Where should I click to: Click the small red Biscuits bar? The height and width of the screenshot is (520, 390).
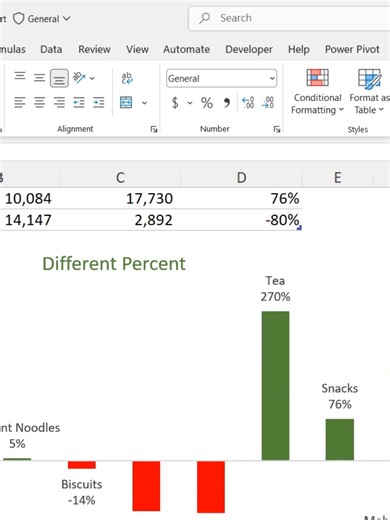82,465
